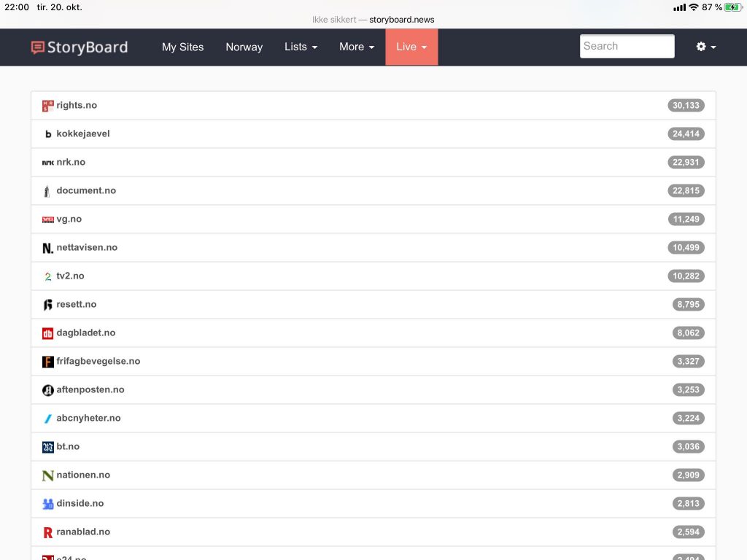
Task: Open the settings gear dropdown
Action: [705, 47]
